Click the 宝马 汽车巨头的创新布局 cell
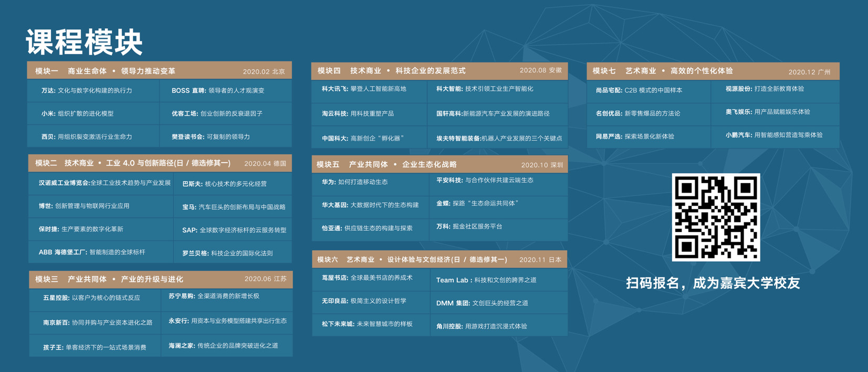The width and height of the screenshot is (868, 372). pos(233,207)
